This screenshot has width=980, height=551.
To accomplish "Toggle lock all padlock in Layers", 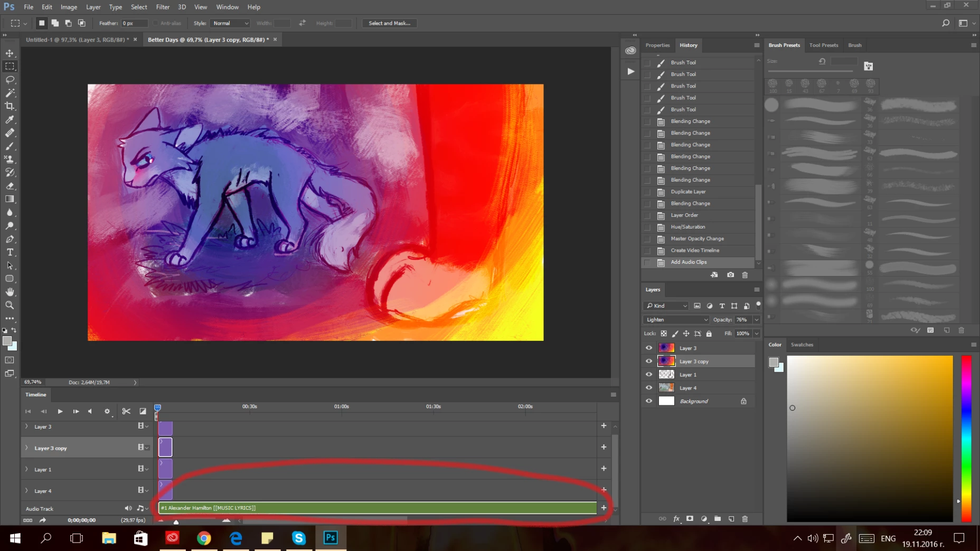I will (x=709, y=334).
